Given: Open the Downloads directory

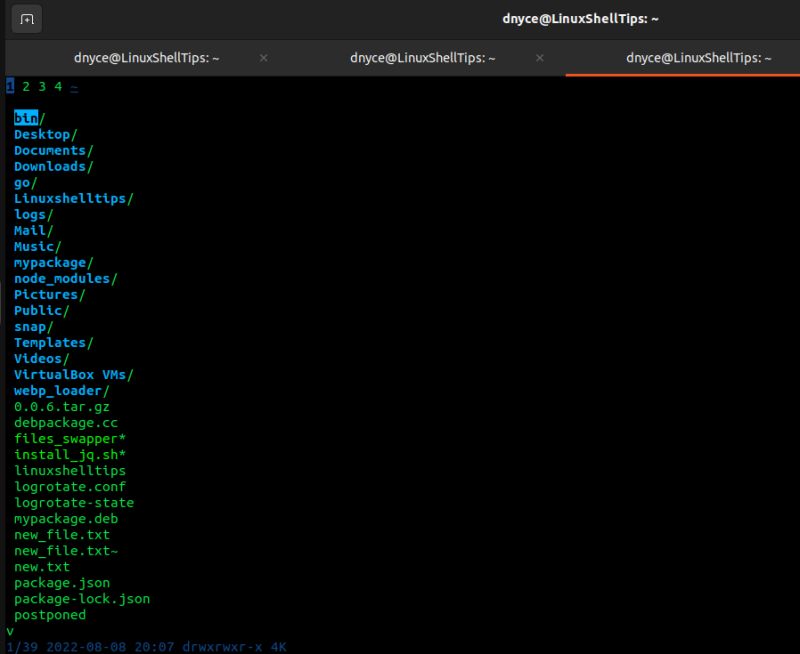Looking at the screenshot, I should tap(48, 166).
